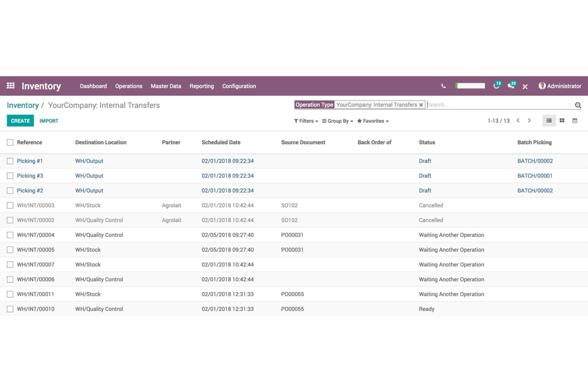Open the Operations menu
Screen dimensions: 588x392
[129, 86]
